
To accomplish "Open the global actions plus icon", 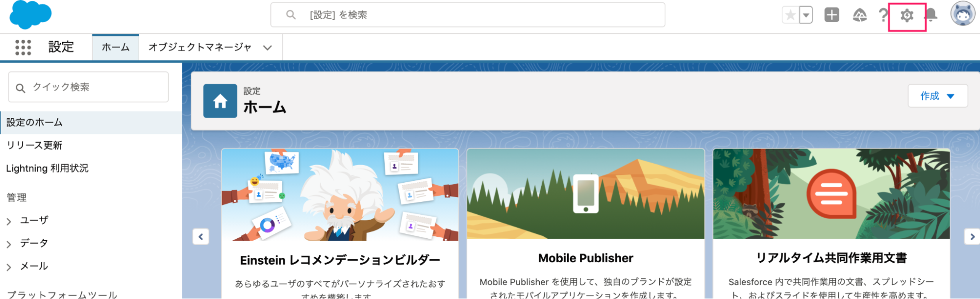I will [x=832, y=15].
